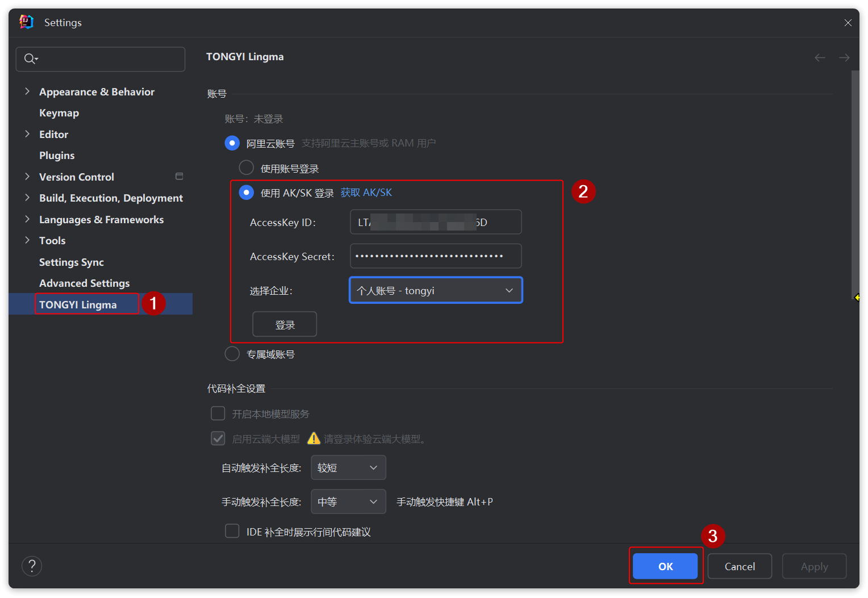
Task: Confirm with the OK button
Action: pyautogui.click(x=665, y=566)
